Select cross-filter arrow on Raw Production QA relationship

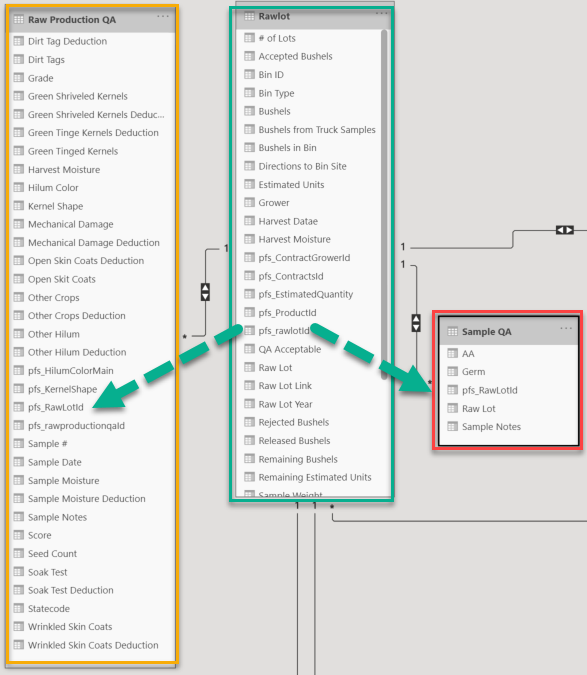click(x=205, y=292)
